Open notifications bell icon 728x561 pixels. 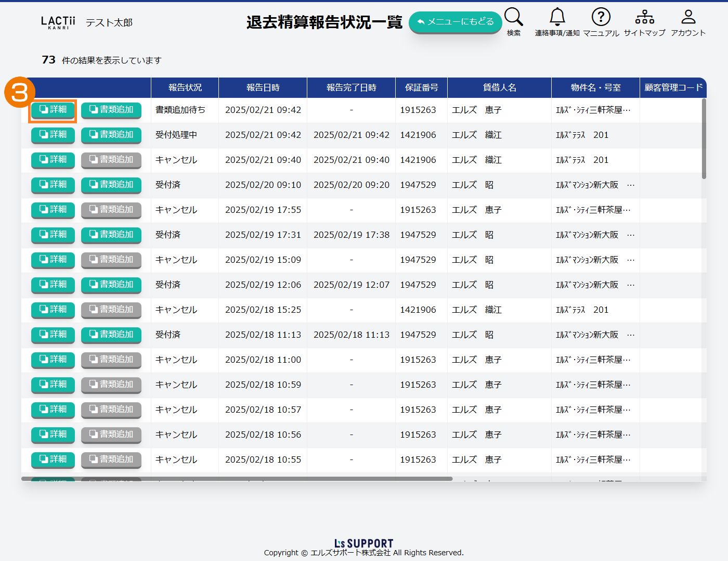coord(557,17)
